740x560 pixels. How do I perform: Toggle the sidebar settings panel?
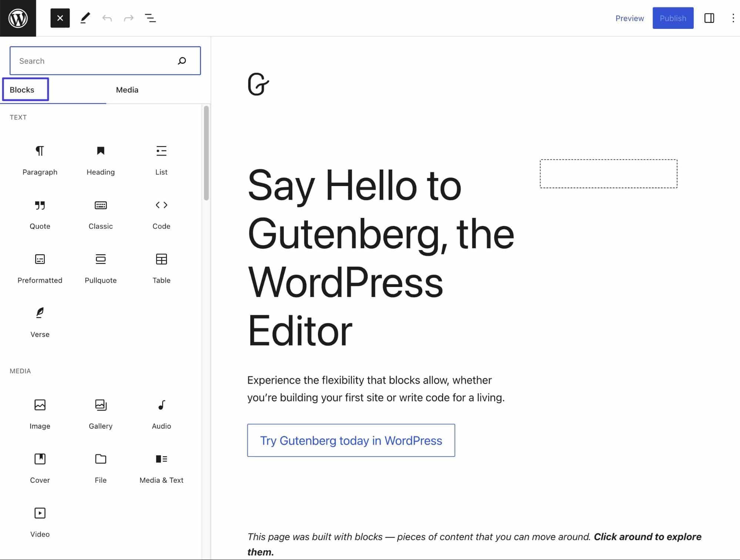pos(710,18)
